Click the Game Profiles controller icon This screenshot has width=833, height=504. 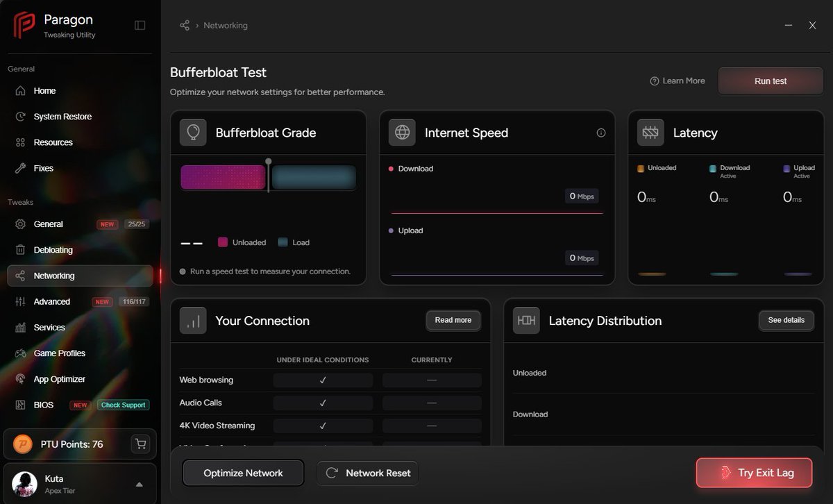[x=20, y=353]
